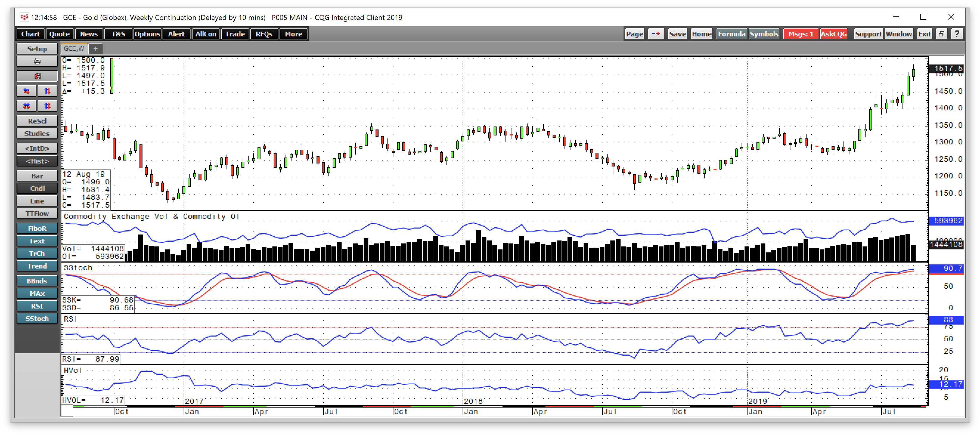The width and height of the screenshot is (980, 435).
Task: Click the horizontal expand arrows icon
Action: (x=27, y=106)
